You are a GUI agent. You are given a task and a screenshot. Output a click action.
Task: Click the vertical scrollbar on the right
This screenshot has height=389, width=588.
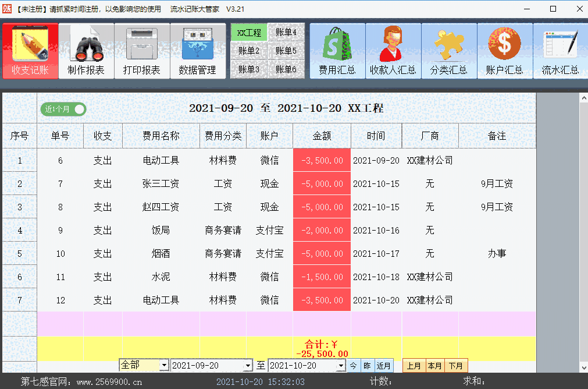click(x=582, y=233)
